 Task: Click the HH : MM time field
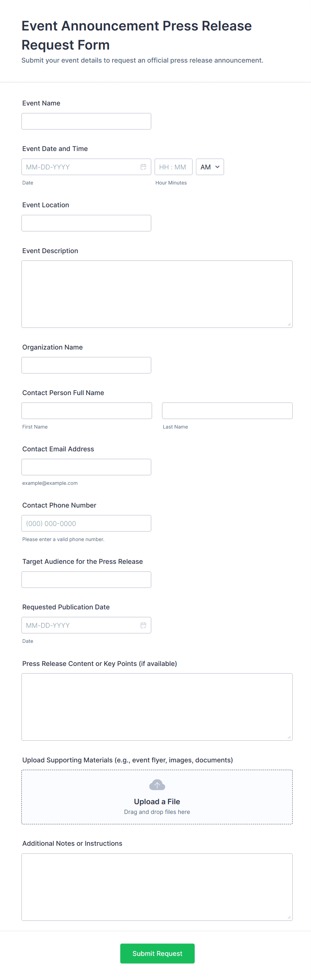pyautogui.click(x=173, y=167)
